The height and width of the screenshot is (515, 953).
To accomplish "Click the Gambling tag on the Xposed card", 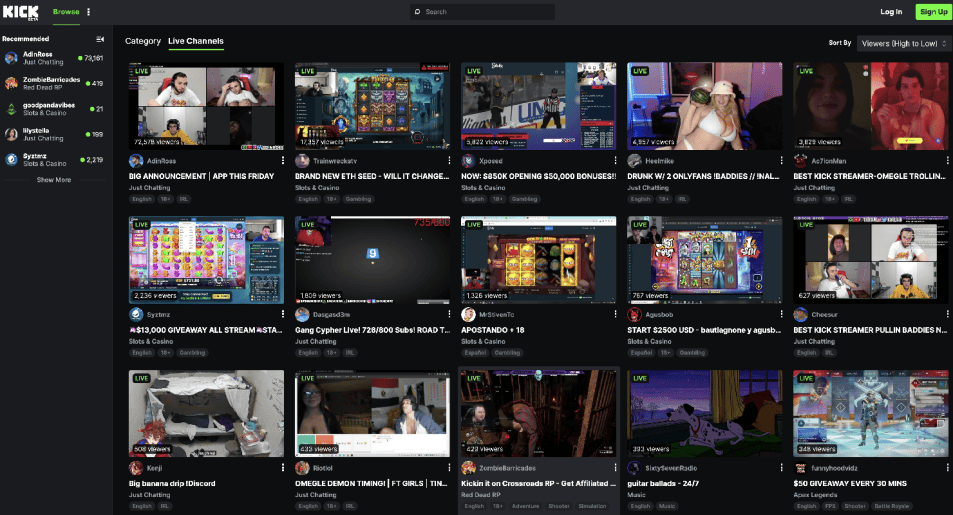I will point(524,199).
